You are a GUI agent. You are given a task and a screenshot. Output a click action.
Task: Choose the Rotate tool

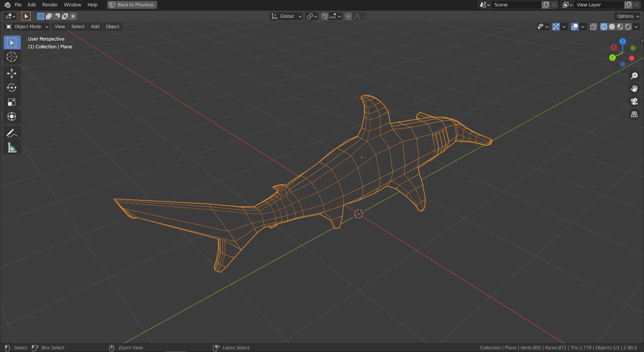(12, 88)
